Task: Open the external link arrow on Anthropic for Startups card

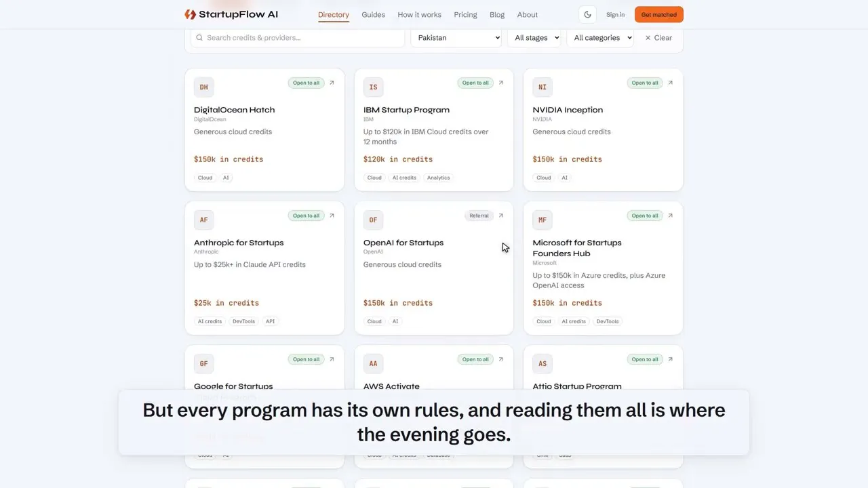Action: (x=332, y=216)
